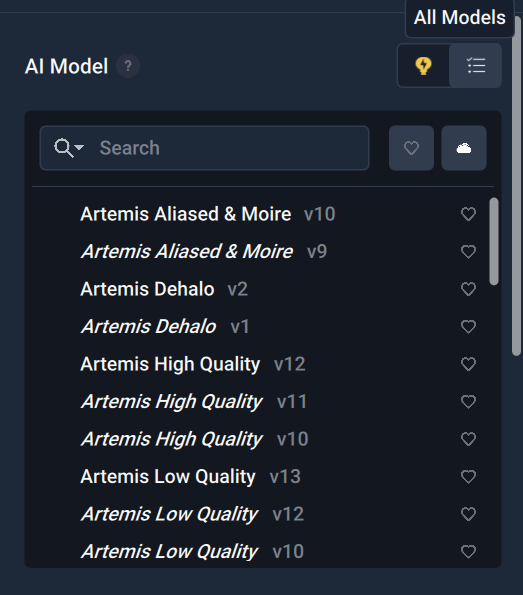The image size is (523, 595).
Task: Switch to the All Models list view
Action: (476, 66)
